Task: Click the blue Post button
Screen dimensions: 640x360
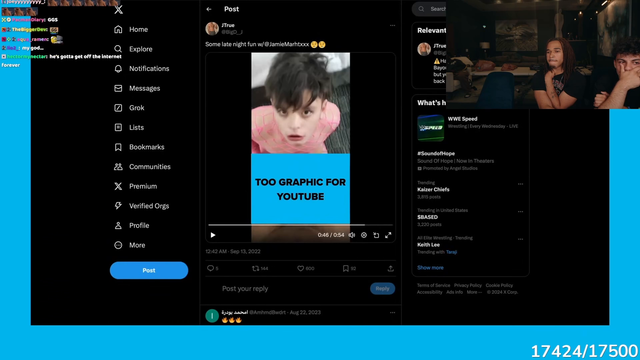Action: (149, 270)
